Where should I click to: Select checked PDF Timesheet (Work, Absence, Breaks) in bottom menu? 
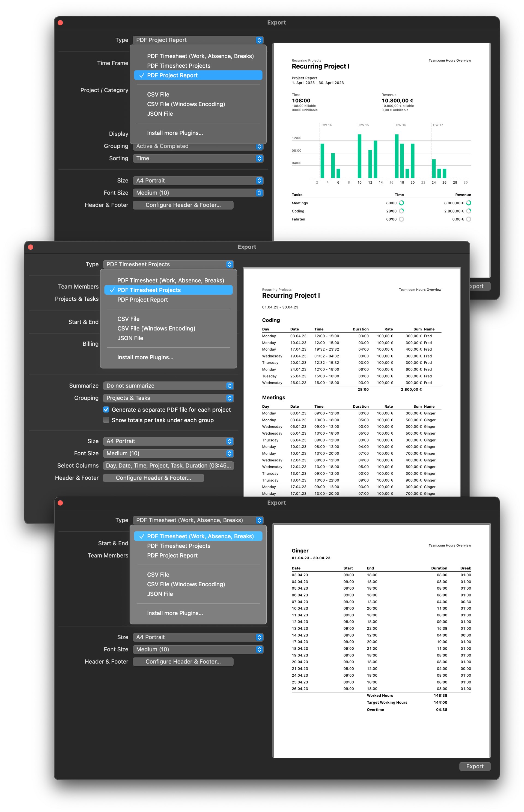coord(198,536)
